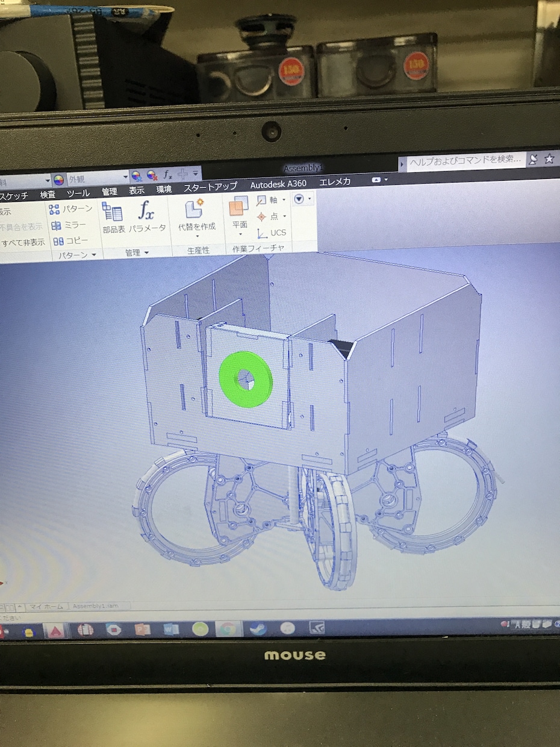The width and height of the screenshot is (560, 747).
Task: Switch to the 表示 ribbon tab
Action: [137, 191]
